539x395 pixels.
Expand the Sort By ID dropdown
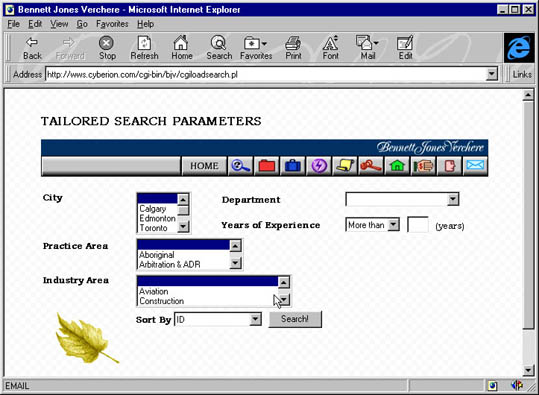218,320
